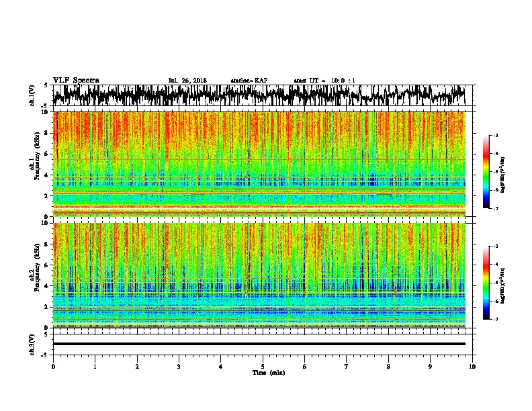Click the "VLF Spectra" plot title
The height and width of the screenshot is (411, 532).
coord(76,81)
